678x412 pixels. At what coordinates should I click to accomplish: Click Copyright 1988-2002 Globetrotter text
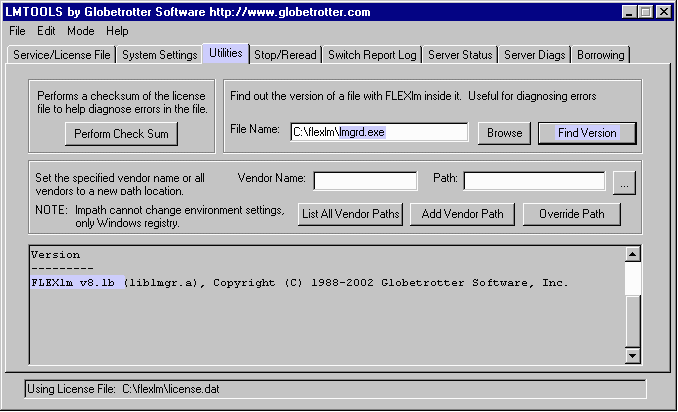(x=390, y=283)
